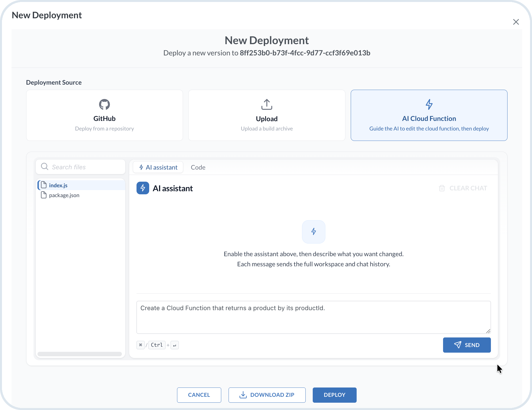Click the deployment ID 8ff253b0-b73f-4fcc-9d77-ccf3f69e013b
Screen dimensions: 532x410
(305, 53)
